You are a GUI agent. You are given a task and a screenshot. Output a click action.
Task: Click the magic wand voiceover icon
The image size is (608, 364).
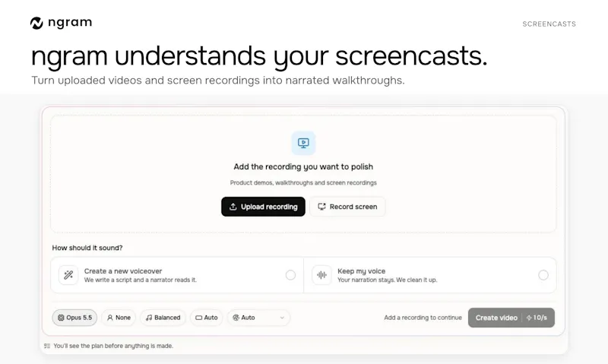[68, 275]
